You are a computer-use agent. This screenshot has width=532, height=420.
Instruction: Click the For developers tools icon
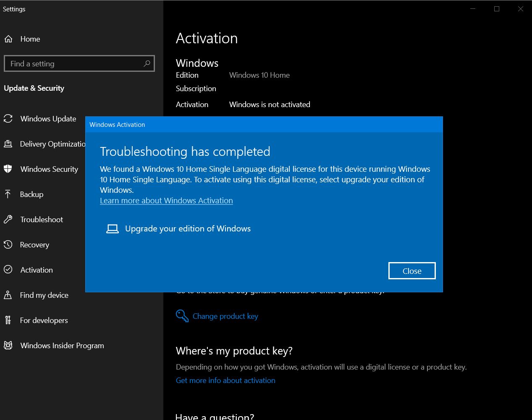[8, 320]
